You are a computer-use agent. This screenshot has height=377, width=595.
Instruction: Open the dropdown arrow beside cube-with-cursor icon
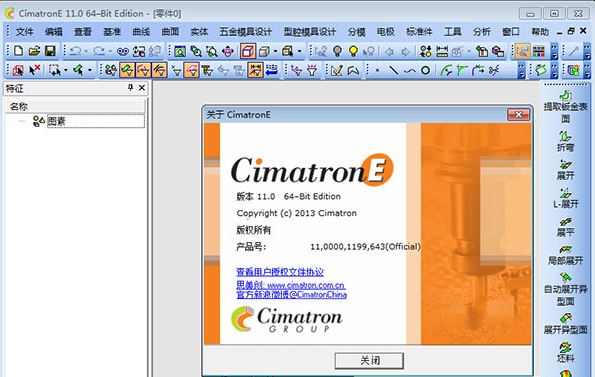pos(299,51)
